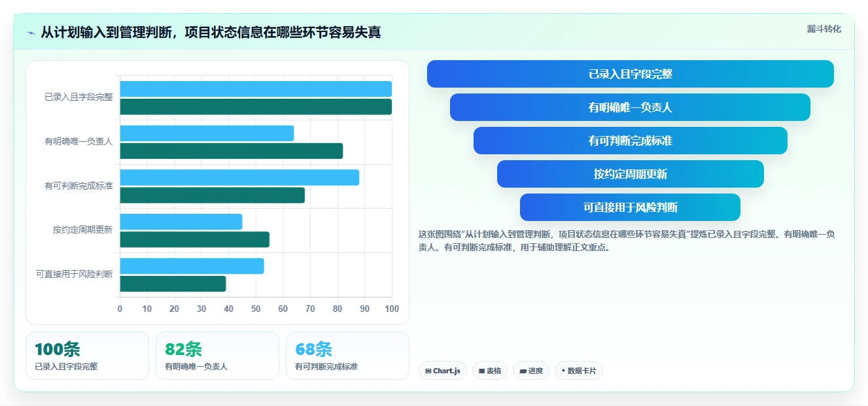The image size is (868, 406).
Task: Select the 数据卡片 tag chip
Action: tap(578, 371)
